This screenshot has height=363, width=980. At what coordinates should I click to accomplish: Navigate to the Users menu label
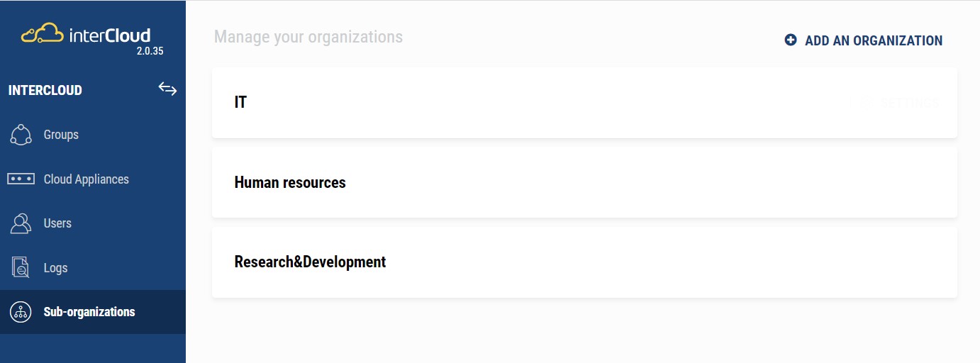(x=57, y=223)
